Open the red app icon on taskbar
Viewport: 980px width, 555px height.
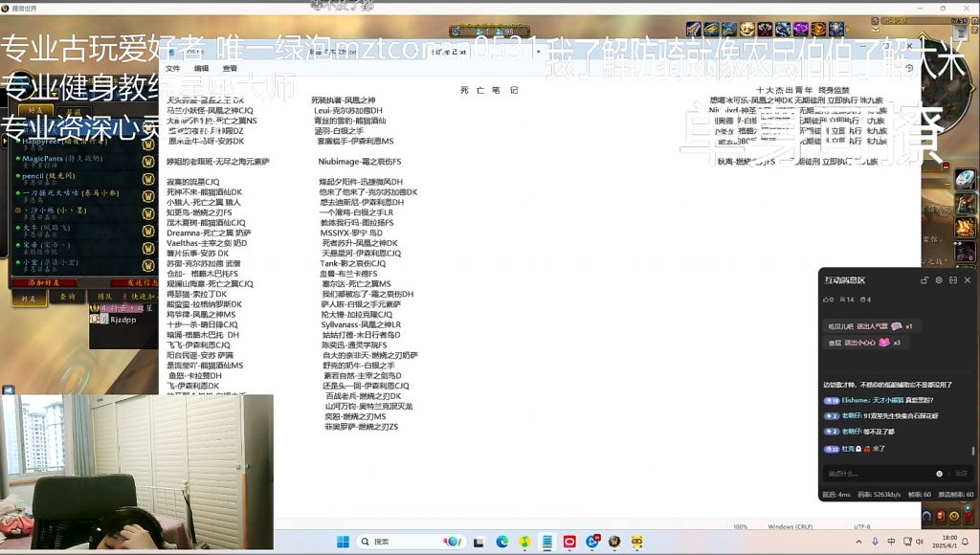click(569, 542)
